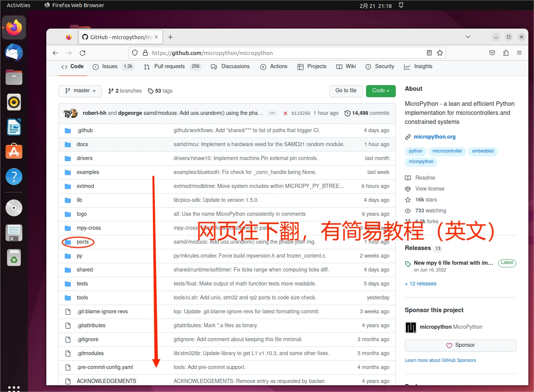Go back with the browser back arrow
Image resolution: width=534 pixels, height=392 pixels.
pos(55,53)
